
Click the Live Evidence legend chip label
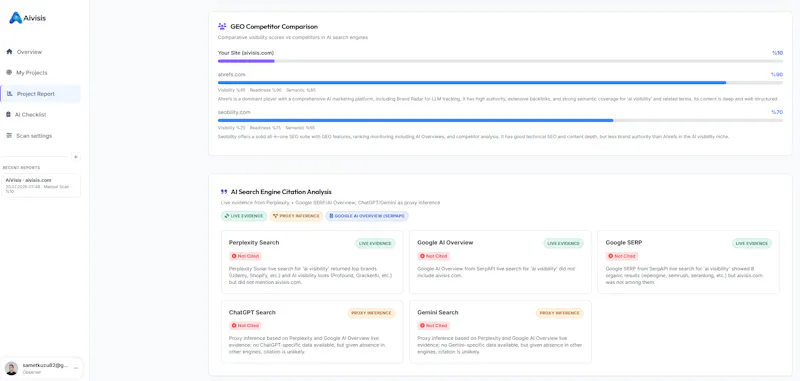247,216
